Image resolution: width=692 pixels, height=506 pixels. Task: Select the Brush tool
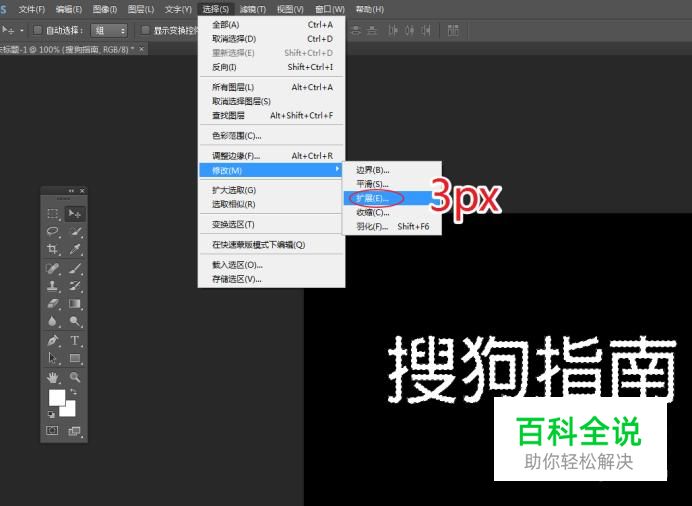pyautogui.click(x=75, y=268)
